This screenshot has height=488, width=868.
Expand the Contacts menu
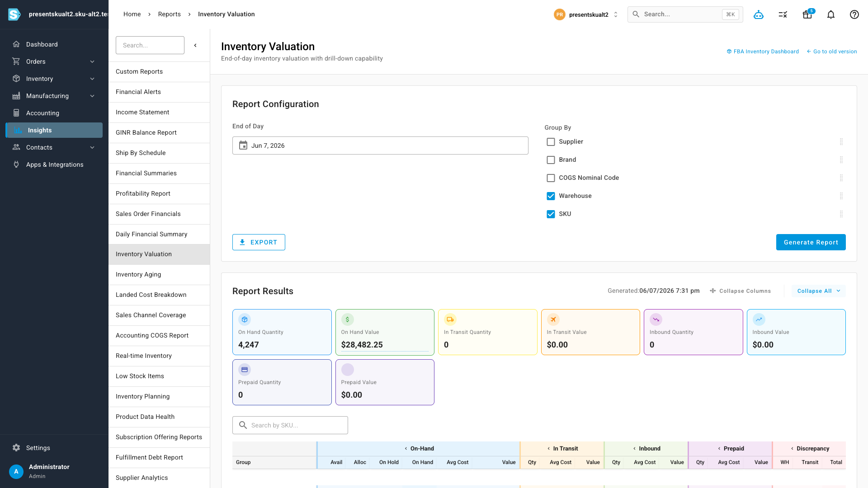coord(54,147)
